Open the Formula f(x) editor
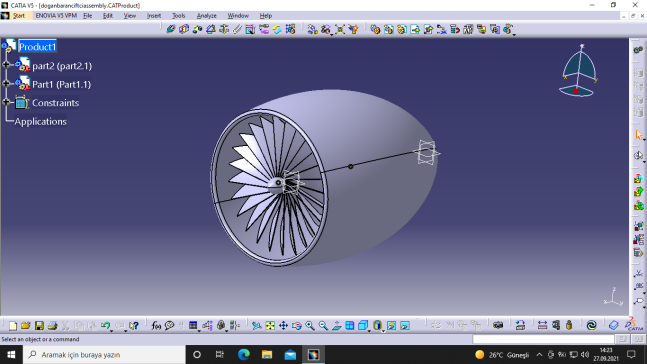647x364 pixels. [x=156, y=326]
